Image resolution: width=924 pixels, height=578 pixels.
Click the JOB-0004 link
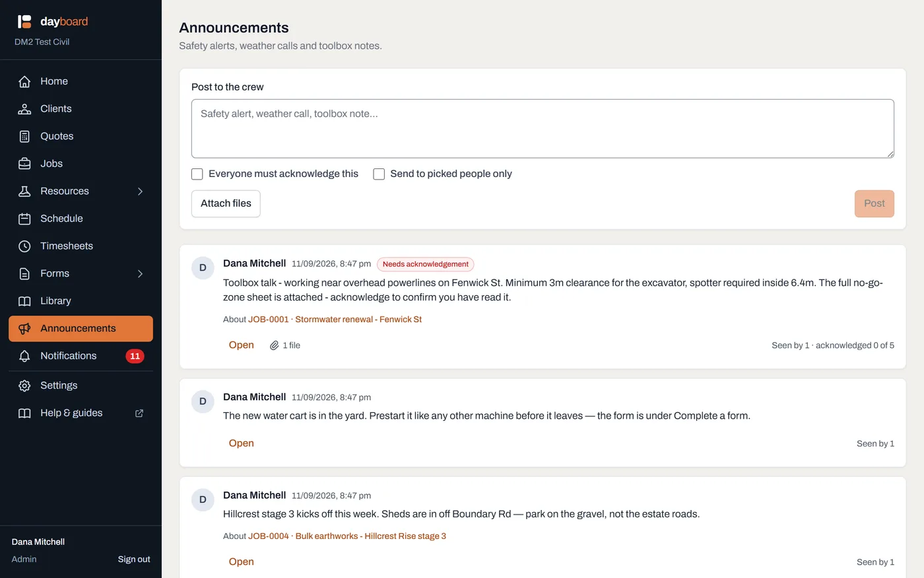click(x=269, y=536)
